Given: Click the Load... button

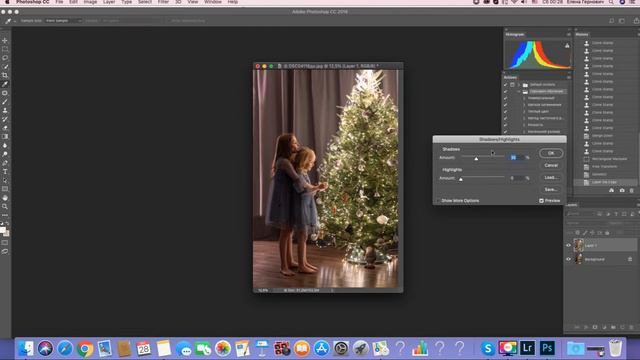Looking at the screenshot, I should click(551, 178).
